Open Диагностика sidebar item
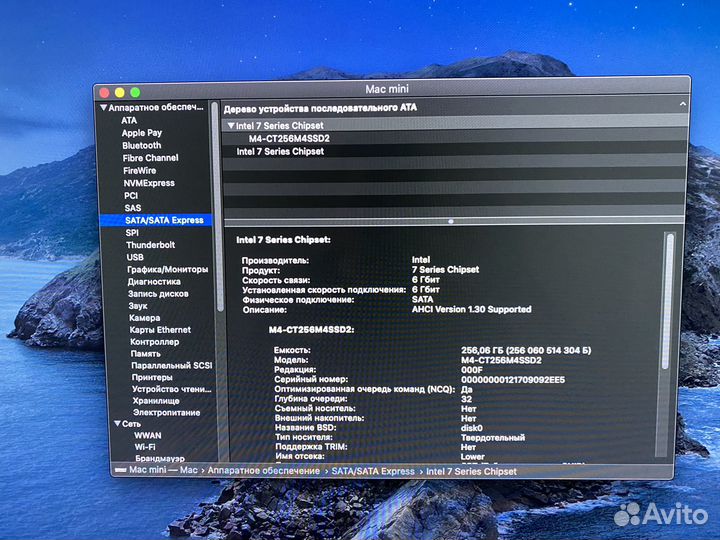720x540 pixels. [x=154, y=281]
